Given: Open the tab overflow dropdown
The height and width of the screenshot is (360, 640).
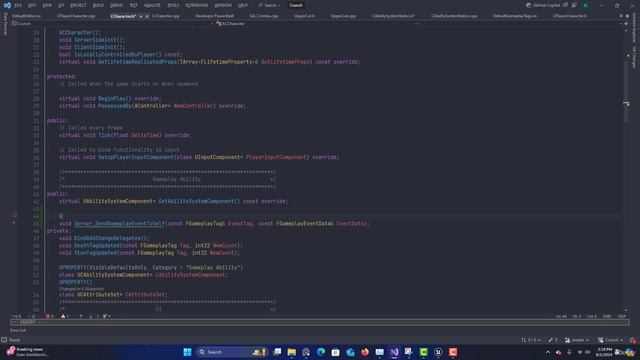Looking at the screenshot, I should tap(621, 16).
